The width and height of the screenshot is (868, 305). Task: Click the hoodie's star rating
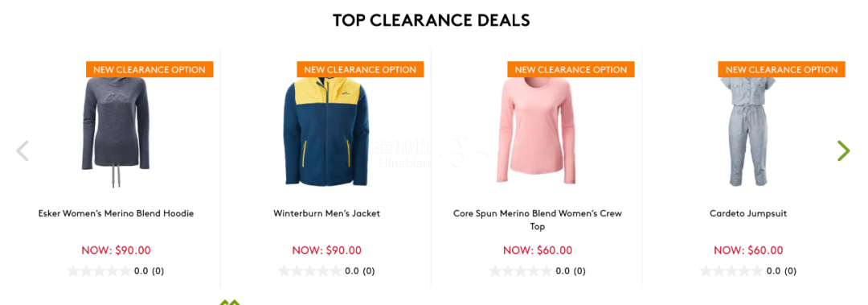(99, 271)
